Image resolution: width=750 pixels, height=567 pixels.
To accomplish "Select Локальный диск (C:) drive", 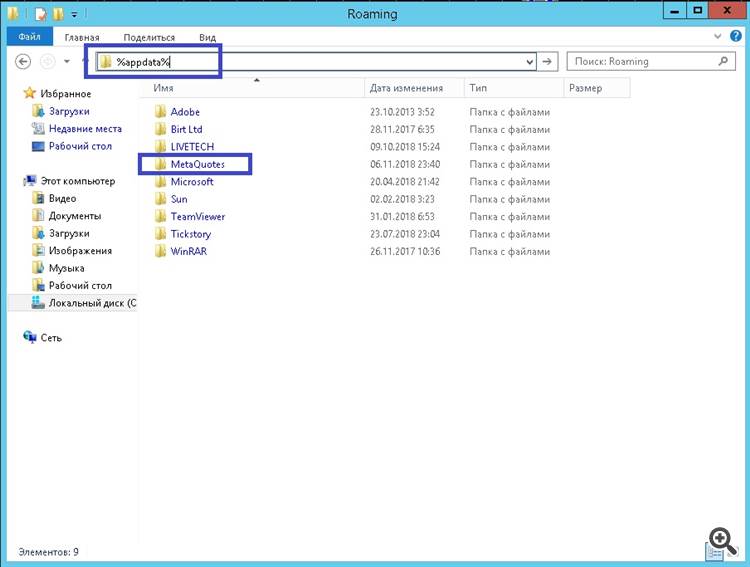I will tap(92, 303).
